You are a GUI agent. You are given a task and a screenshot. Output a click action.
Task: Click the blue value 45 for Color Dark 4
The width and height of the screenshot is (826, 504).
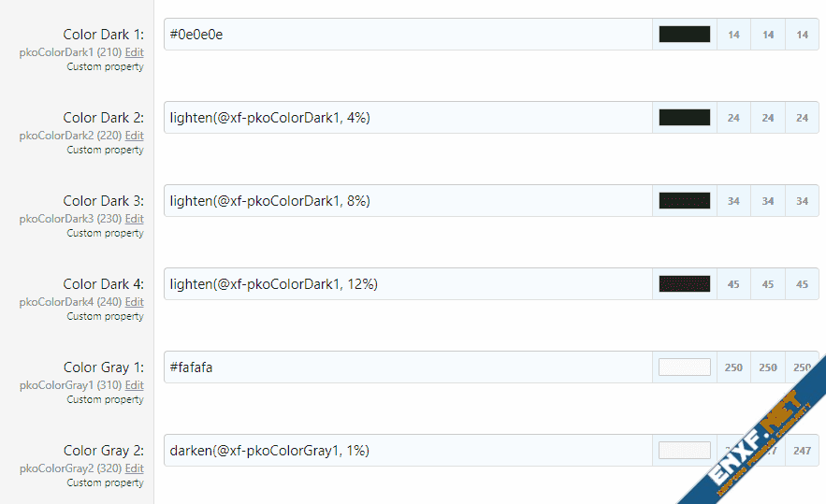802,284
